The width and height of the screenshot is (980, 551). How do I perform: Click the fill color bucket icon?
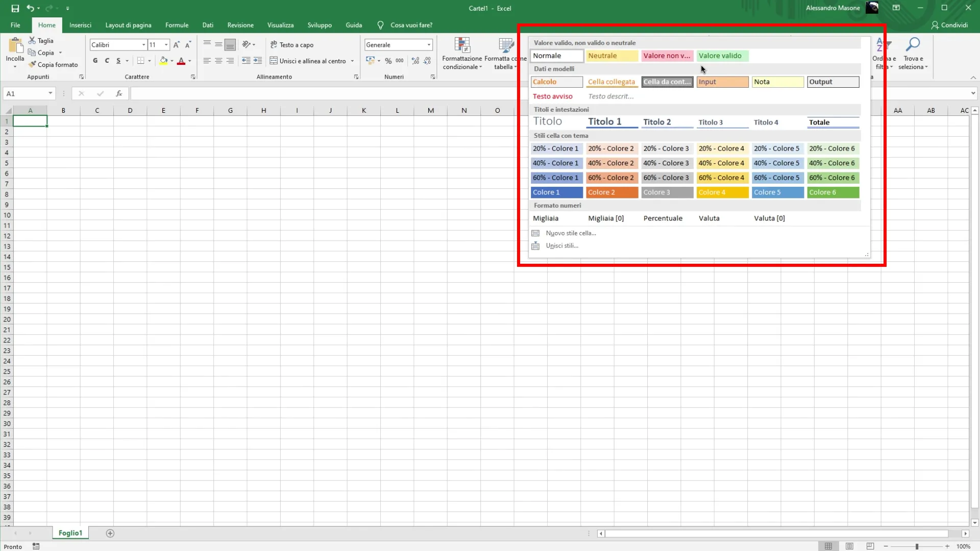click(x=163, y=61)
